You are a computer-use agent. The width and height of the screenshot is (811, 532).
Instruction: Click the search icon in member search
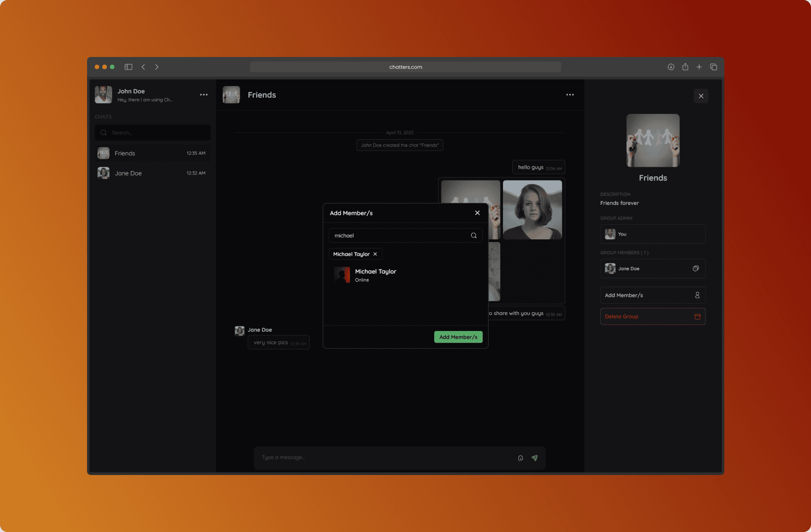[474, 236]
